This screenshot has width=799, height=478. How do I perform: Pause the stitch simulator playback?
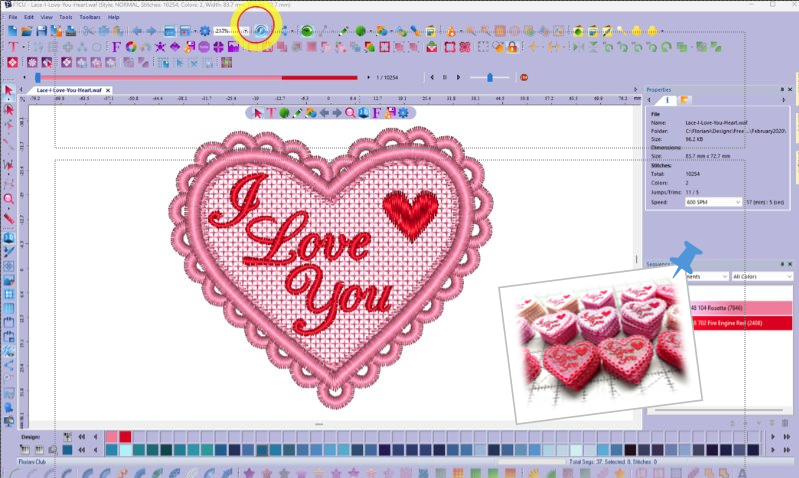click(443, 77)
